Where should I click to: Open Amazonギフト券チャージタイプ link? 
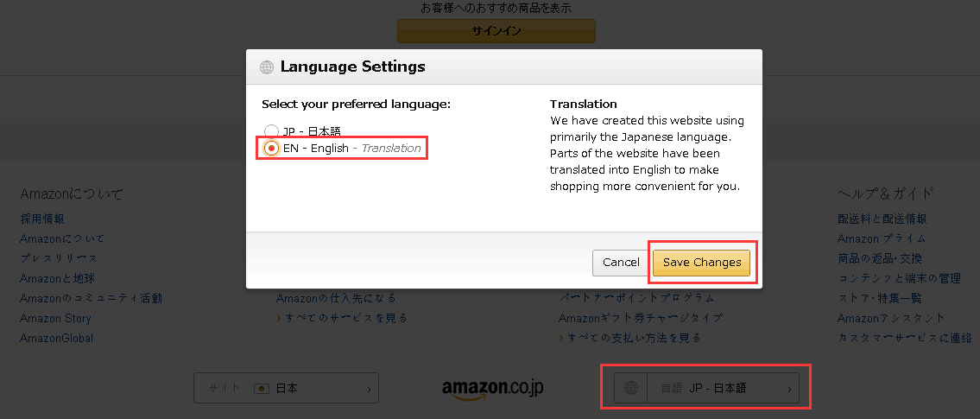(641, 318)
